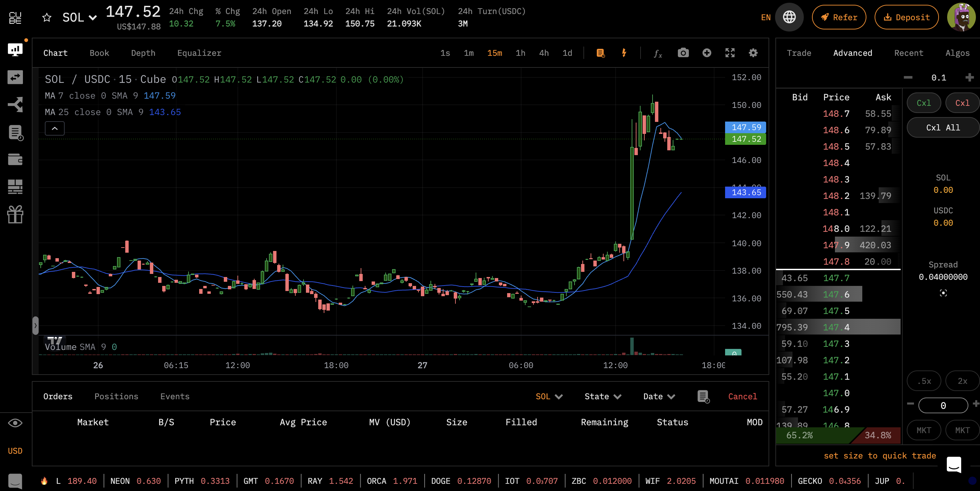Favorite SOL with the star icon
Screen dimensions: 980x491
(47, 17)
